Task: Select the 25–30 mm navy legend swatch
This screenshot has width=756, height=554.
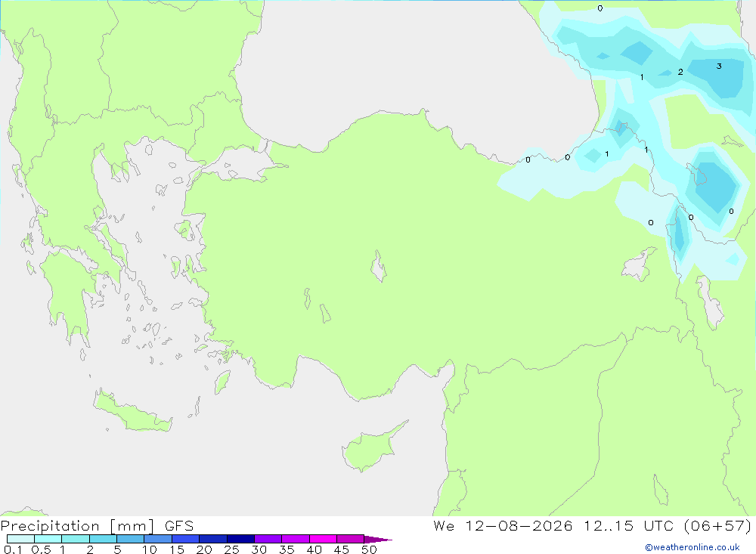Action: click(240, 539)
